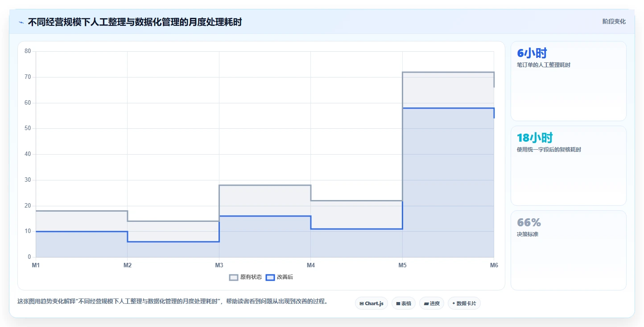Click the chart title text
The image size is (644, 327).
click(135, 22)
